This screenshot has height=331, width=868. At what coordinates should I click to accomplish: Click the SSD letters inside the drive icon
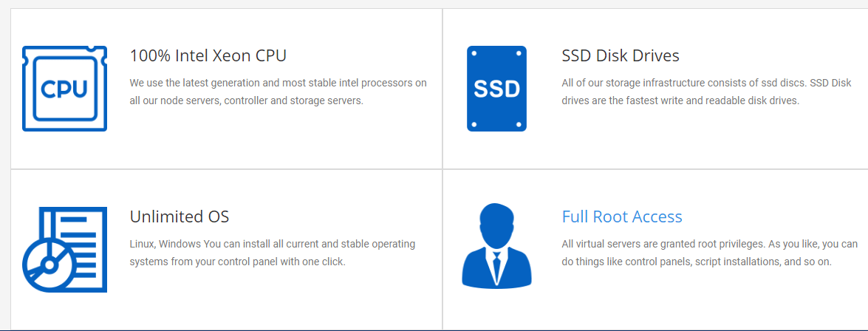click(x=496, y=89)
